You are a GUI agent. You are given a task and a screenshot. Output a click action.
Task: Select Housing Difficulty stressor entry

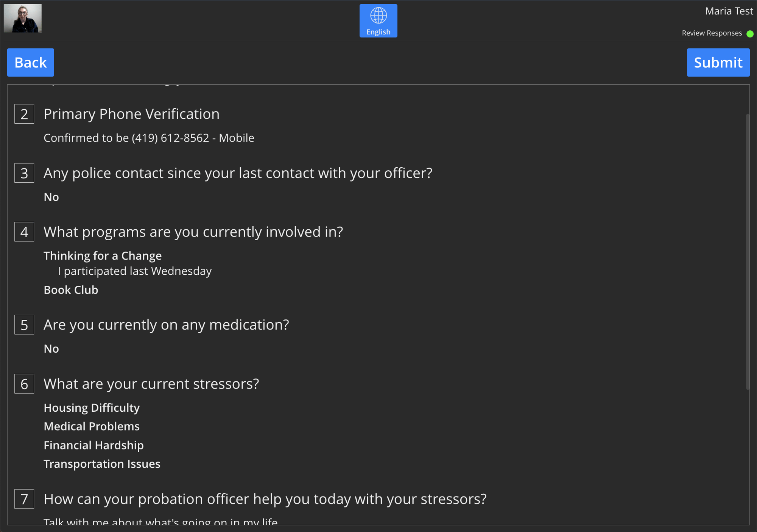click(92, 408)
